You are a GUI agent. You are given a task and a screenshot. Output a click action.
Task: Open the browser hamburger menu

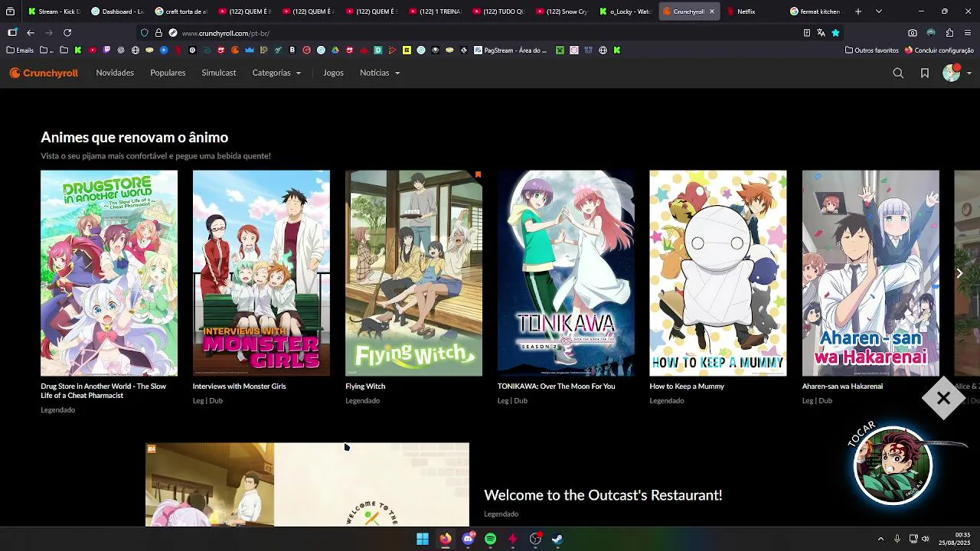pyautogui.click(x=968, y=33)
